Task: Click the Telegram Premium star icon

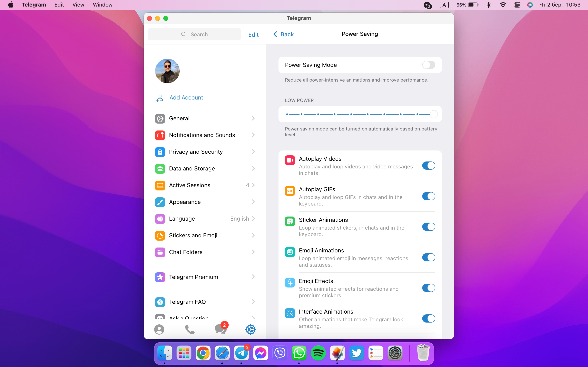Action: click(x=160, y=277)
